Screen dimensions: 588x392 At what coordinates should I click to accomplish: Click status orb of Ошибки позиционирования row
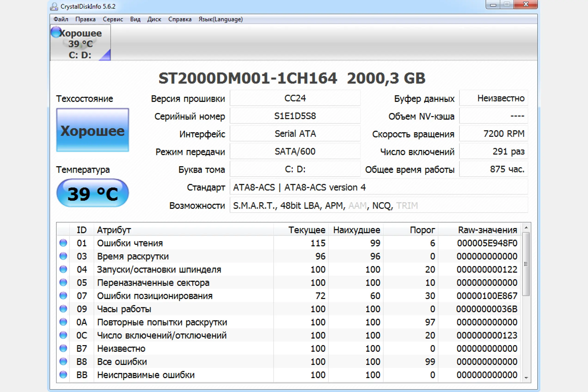point(63,295)
